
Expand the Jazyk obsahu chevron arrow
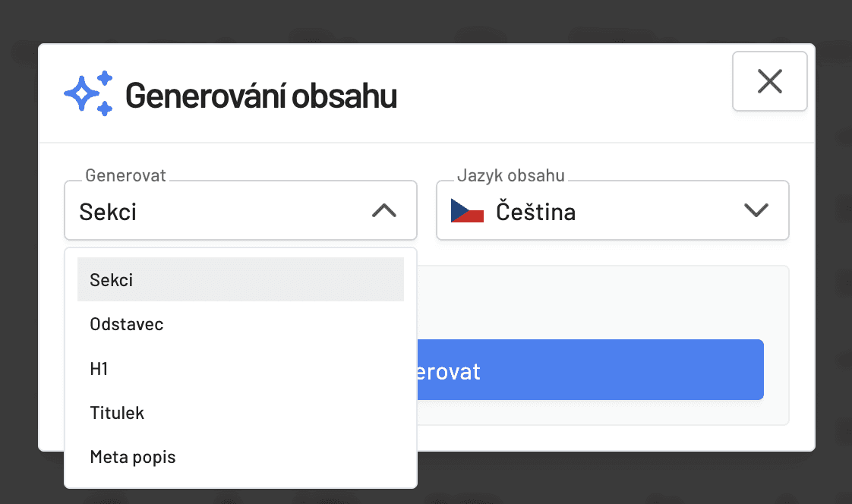(x=756, y=210)
